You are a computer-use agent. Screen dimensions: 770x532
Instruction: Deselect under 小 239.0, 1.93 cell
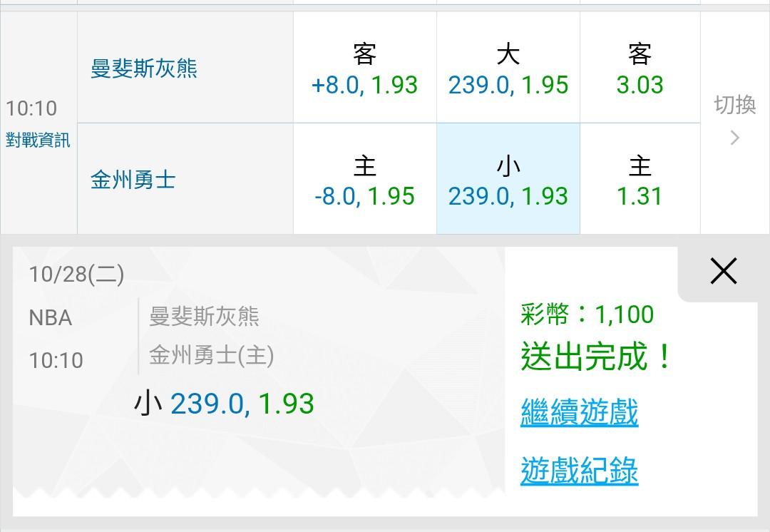point(508,180)
